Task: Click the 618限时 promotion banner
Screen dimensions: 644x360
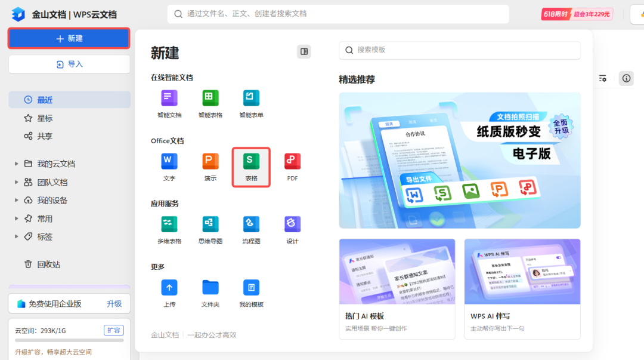Action: point(577,14)
